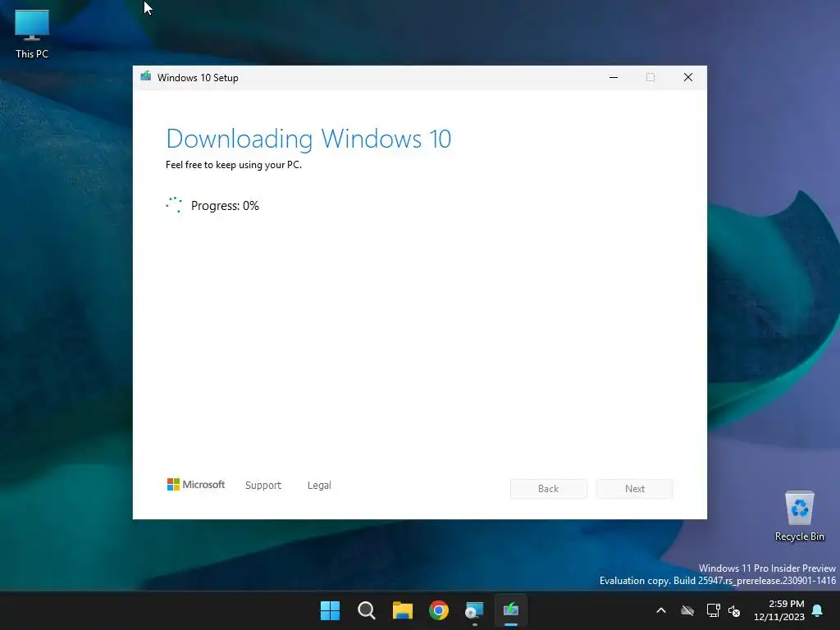Click the Downloading Windows 10 heading
840x630 pixels.
[x=308, y=139]
